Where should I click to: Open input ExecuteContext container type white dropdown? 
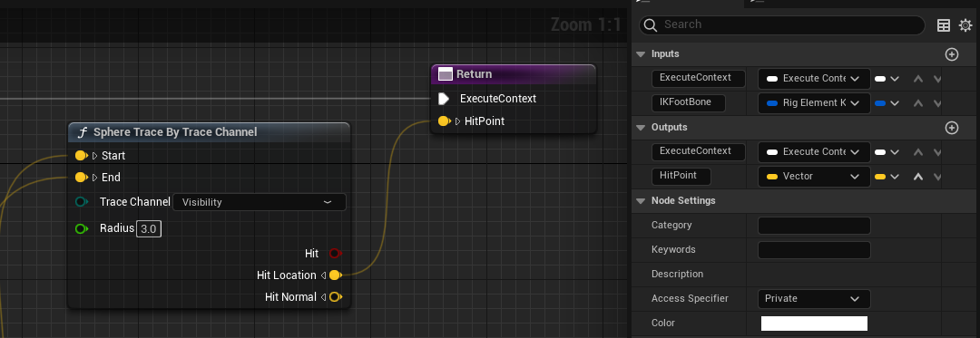coord(887,79)
